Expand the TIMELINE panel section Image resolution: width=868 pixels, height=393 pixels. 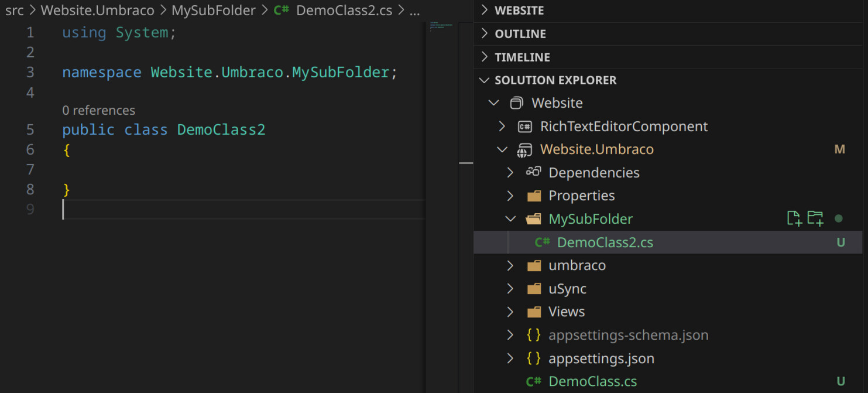pos(484,57)
